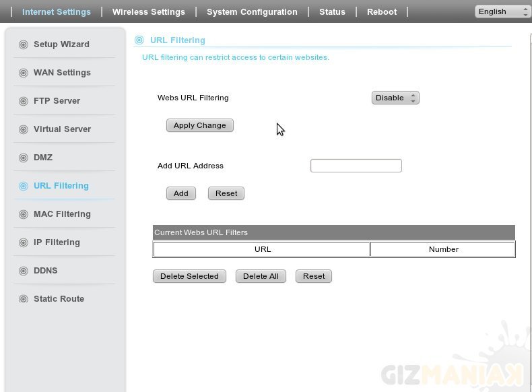Open the System Configuration tab
The width and height of the screenshot is (532, 392).
coord(252,11)
